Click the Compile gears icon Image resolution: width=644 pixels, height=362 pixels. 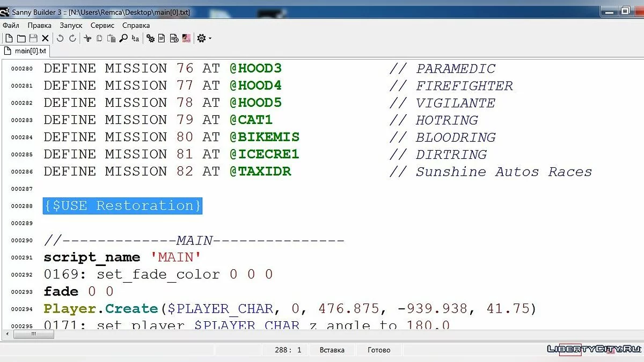(151, 38)
